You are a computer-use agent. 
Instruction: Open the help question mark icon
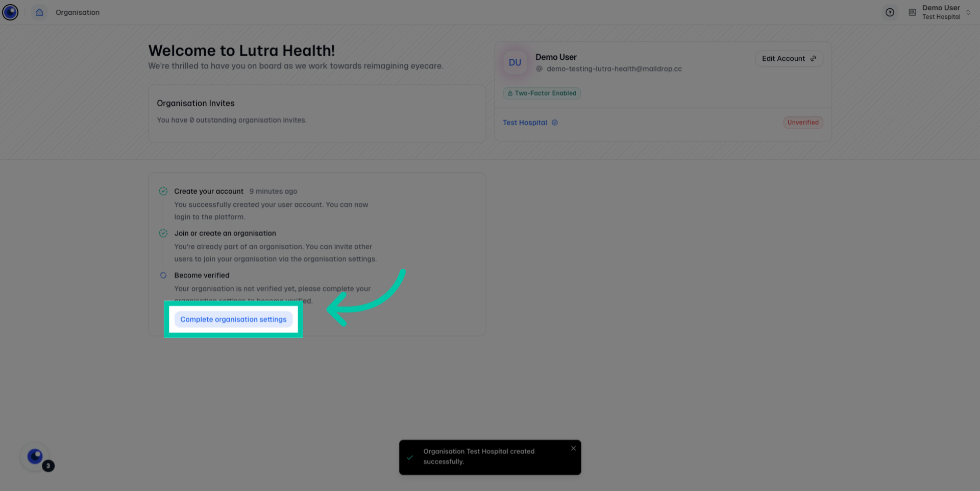[890, 12]
